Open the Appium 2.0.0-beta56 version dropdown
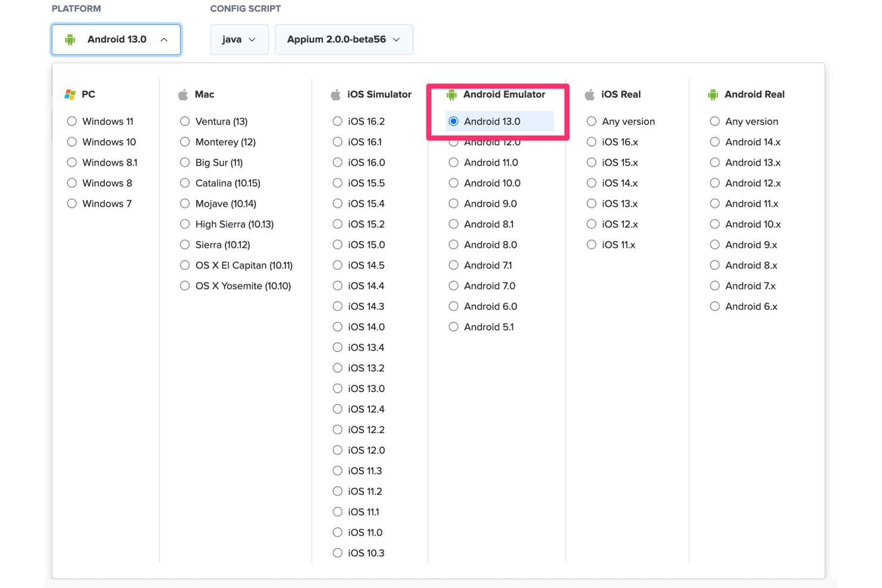882x588 pixels. click(343, 39)
